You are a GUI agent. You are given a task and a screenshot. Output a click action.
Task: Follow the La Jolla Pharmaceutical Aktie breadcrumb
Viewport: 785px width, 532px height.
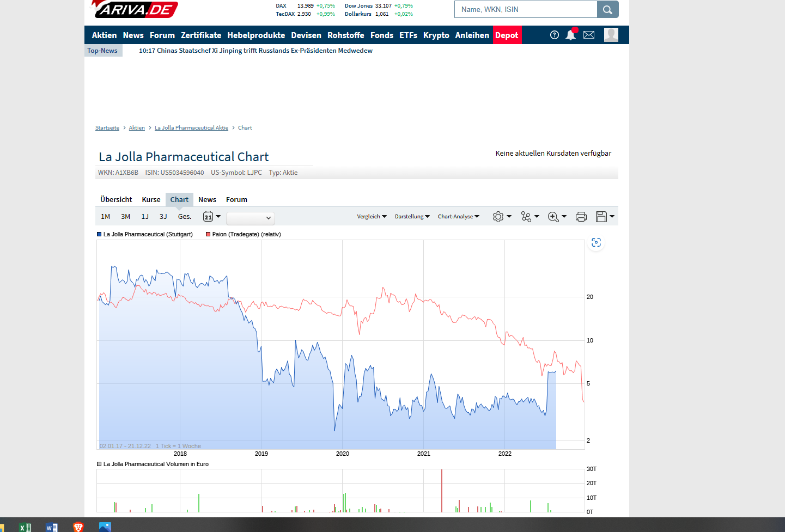tap(191, 128)
